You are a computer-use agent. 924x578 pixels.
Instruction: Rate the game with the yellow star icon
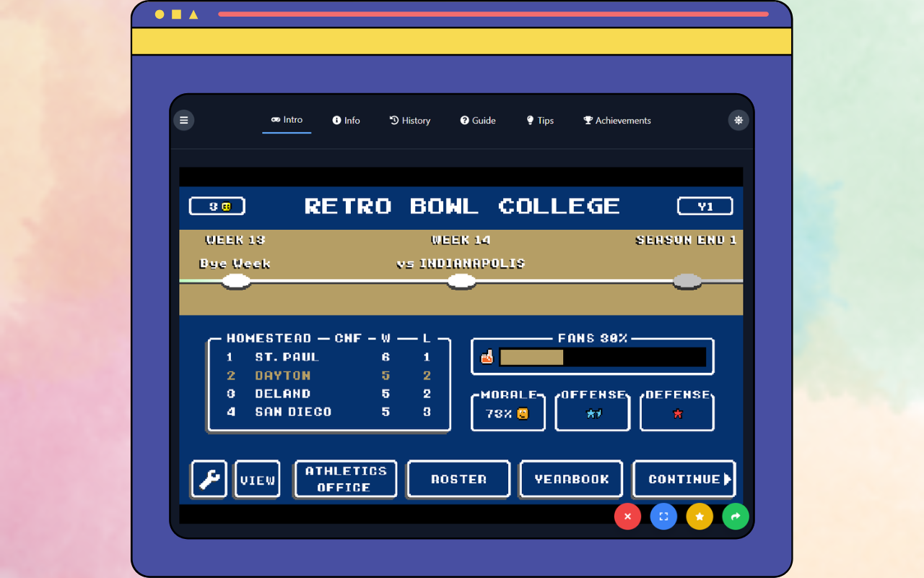699,517
